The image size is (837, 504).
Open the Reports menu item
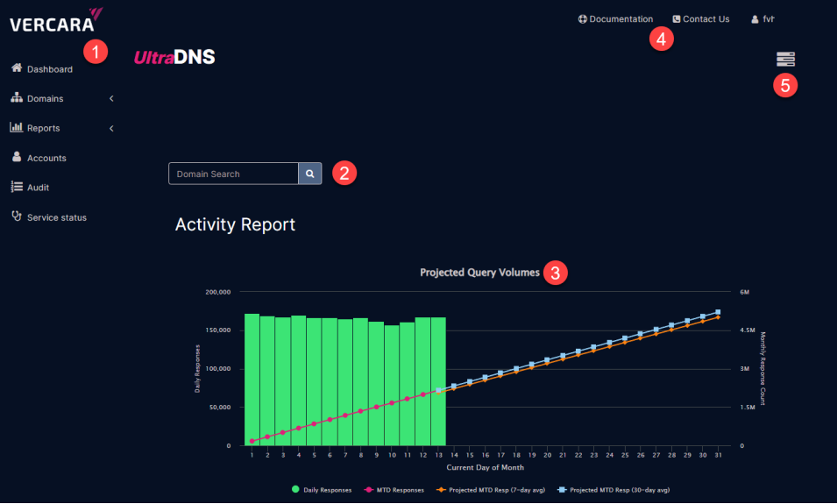click(x=43, y=128)
